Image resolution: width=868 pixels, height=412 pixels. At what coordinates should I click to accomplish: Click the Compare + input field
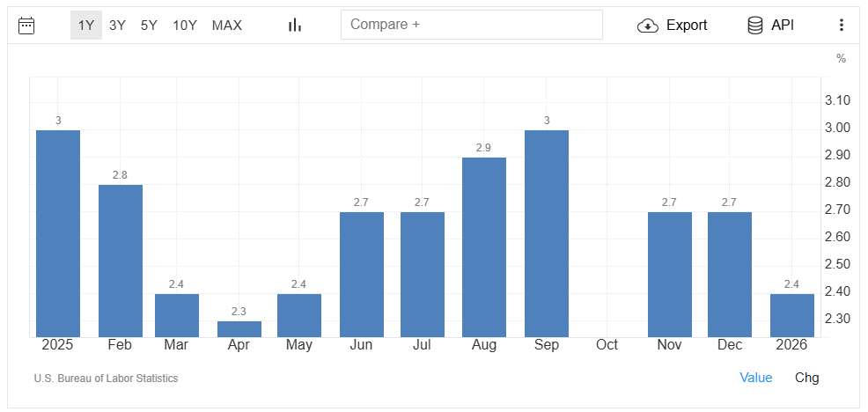point(472,25)
